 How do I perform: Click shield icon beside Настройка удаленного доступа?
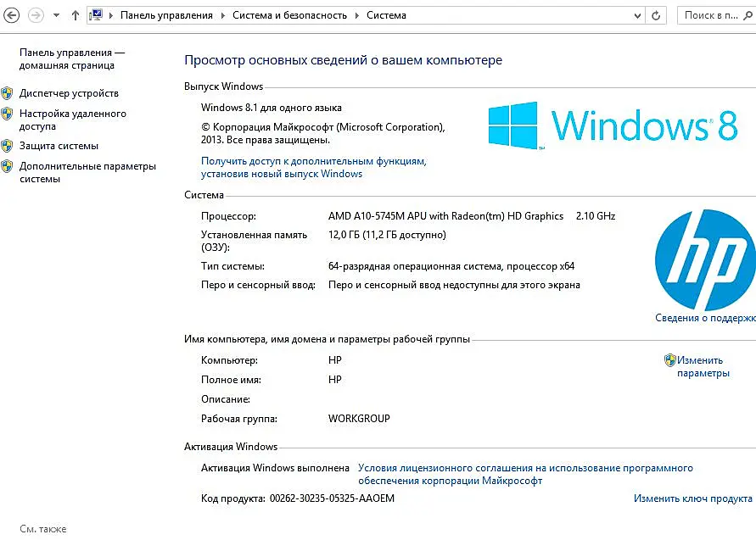click(7, 114)
